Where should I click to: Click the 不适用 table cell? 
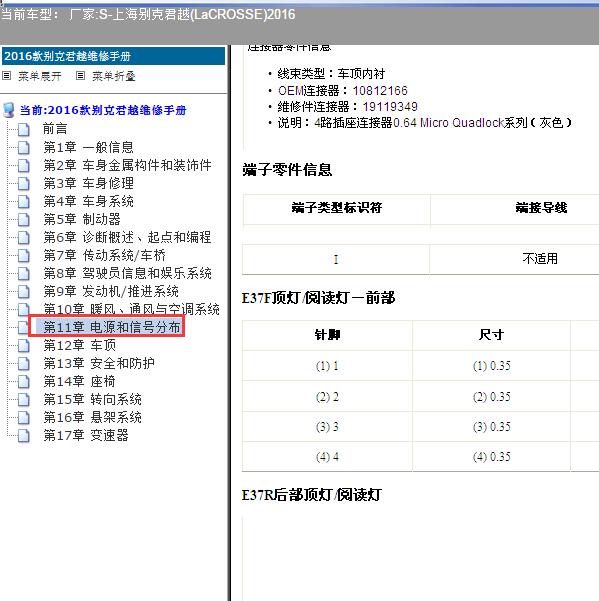coord(540,259)
